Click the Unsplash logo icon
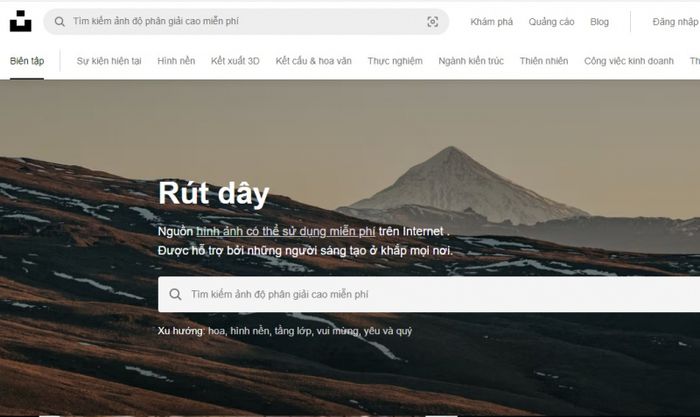Image resolution: width=700 pixels, height=417 pixels. click(x=21, y=21)
